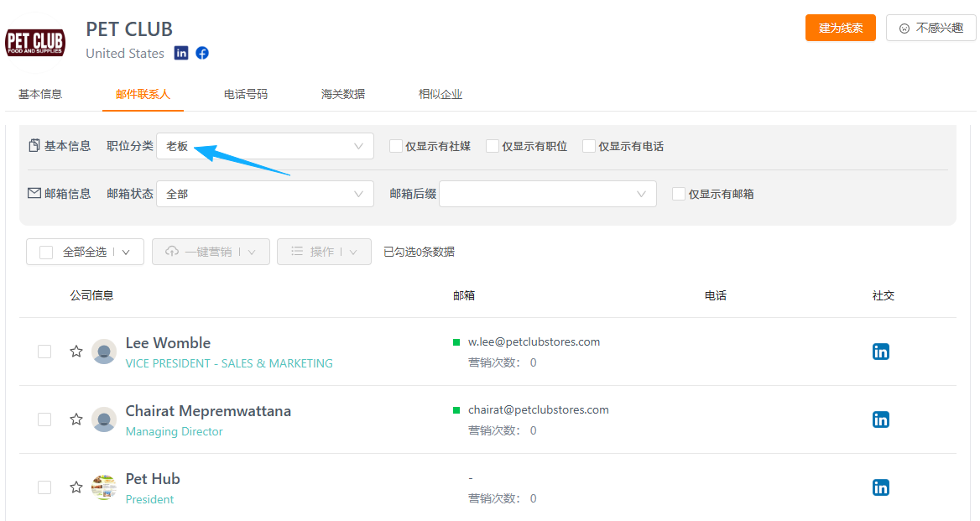Click Lee Womble's avatar picture
The image size is (980, 521).
click(x=104, y=351)
